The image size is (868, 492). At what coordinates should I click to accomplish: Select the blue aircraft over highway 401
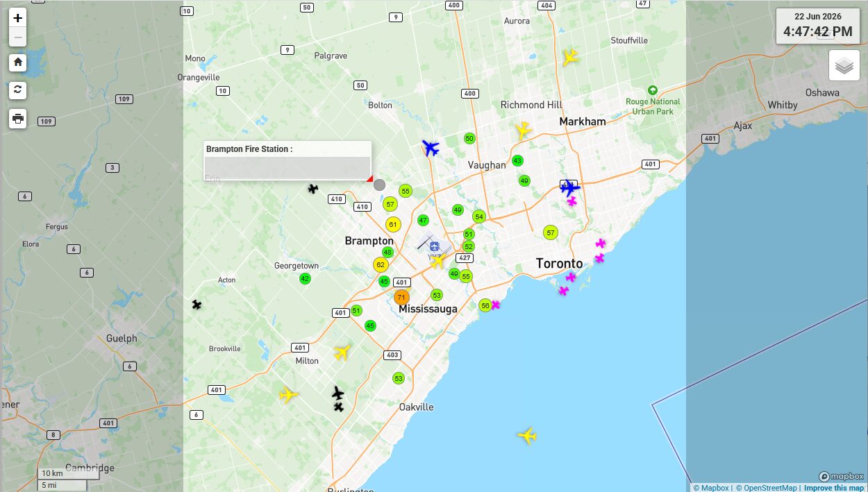tap(569, 187)
